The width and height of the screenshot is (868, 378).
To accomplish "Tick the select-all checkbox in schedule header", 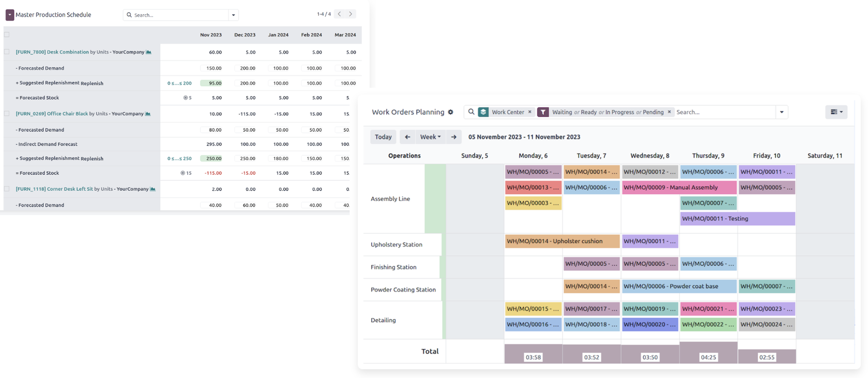I will pyautogui.click(x=7, y=35).
